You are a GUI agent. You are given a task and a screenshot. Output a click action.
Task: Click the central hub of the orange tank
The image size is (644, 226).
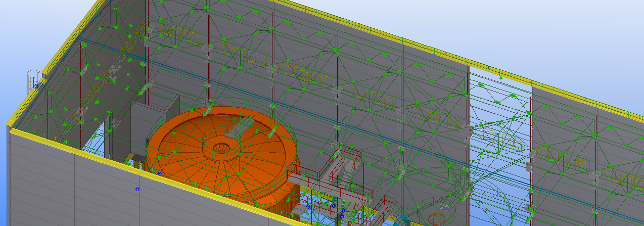[220, 148]
